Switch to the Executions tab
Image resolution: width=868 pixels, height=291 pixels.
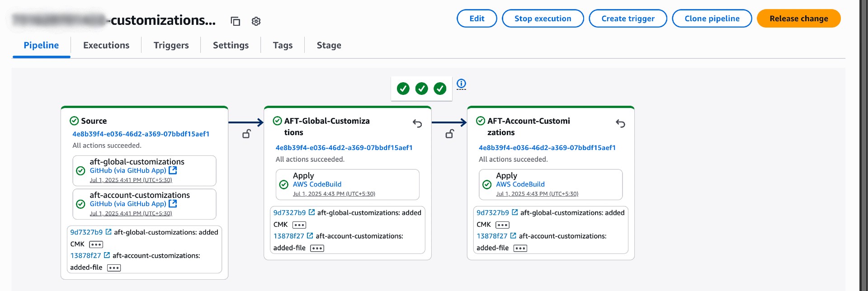[x=106, y=45]
